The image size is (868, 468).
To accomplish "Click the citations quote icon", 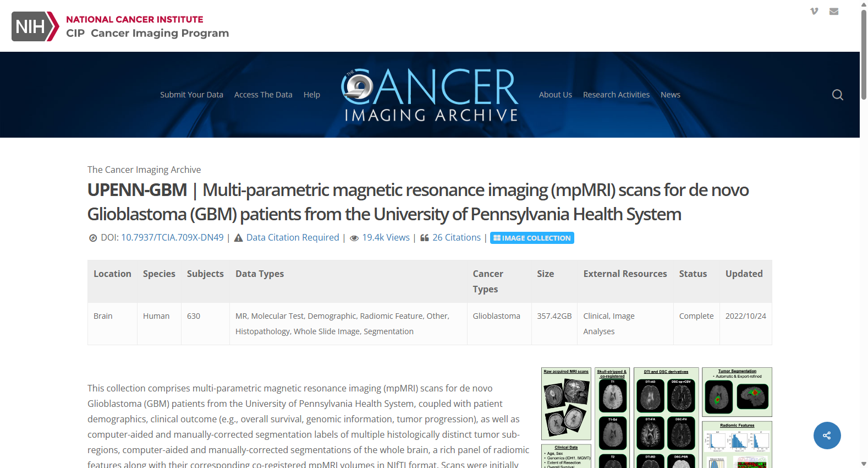I will point(425,238).
